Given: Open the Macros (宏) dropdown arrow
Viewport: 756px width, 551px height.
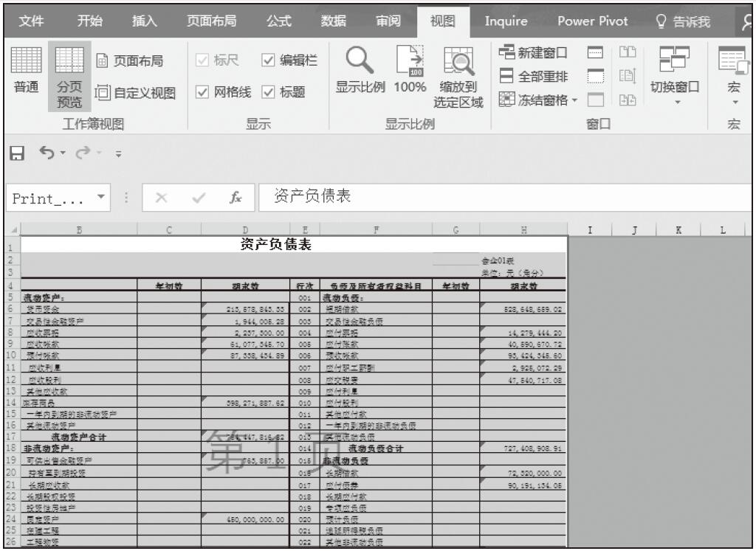Looking at the screenshot, I should coord(735,102).
